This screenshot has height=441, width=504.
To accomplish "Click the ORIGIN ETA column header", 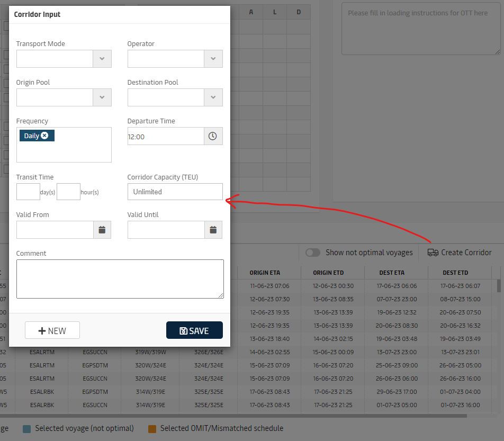I will [x=265, y=273].
